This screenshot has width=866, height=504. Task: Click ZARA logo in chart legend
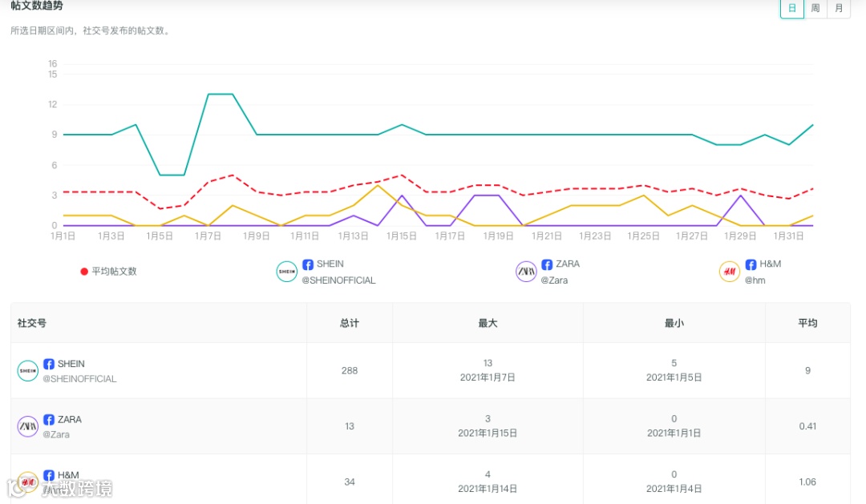tap(526, 272)
